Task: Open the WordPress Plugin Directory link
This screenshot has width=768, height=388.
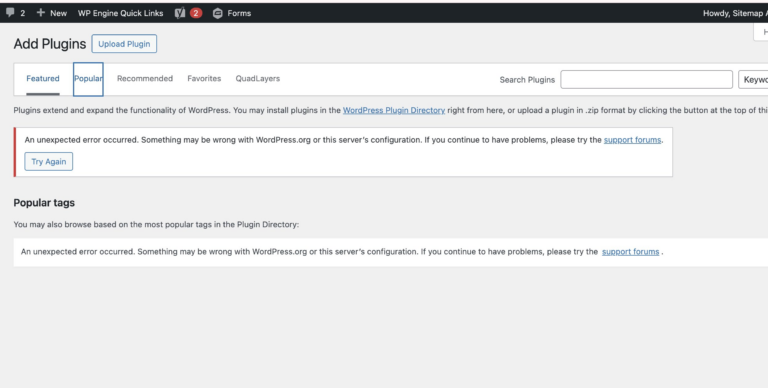Action: coord(394,110)
